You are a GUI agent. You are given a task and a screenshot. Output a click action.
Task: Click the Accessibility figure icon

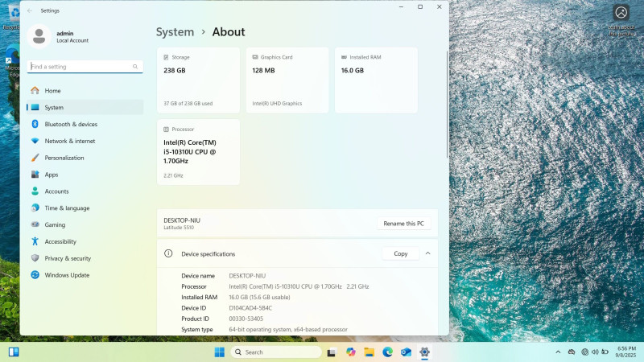[35, 242]
